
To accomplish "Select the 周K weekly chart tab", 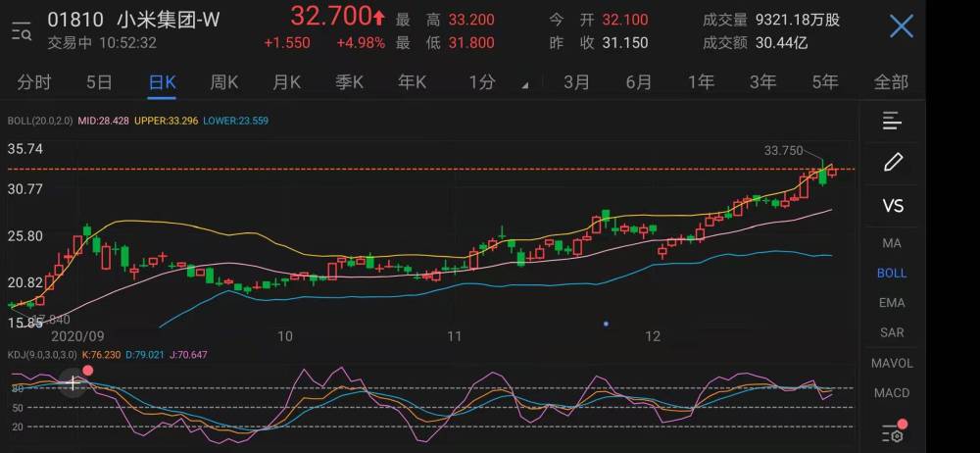I will (223, 82).
